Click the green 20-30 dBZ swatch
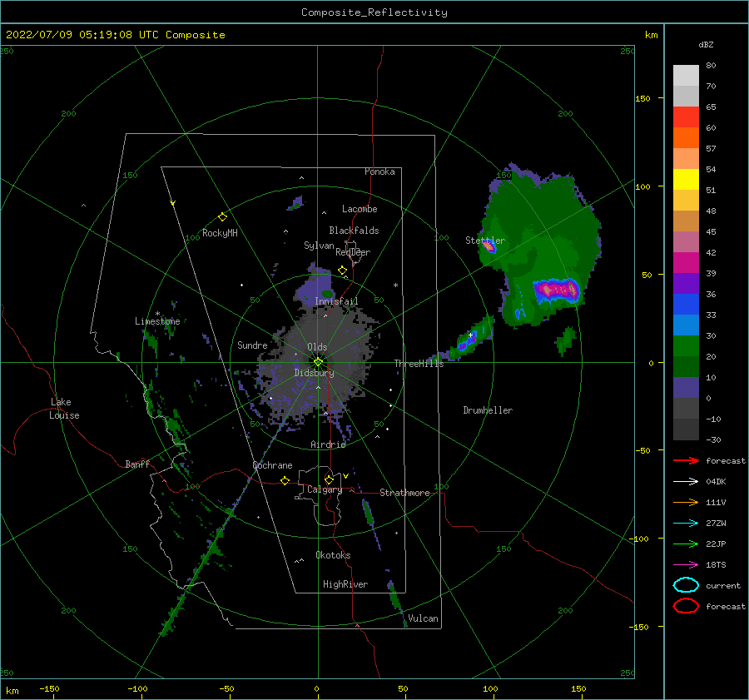Image resolution: width=749 pixels, height=700 pixels. (x=686, y=346)
